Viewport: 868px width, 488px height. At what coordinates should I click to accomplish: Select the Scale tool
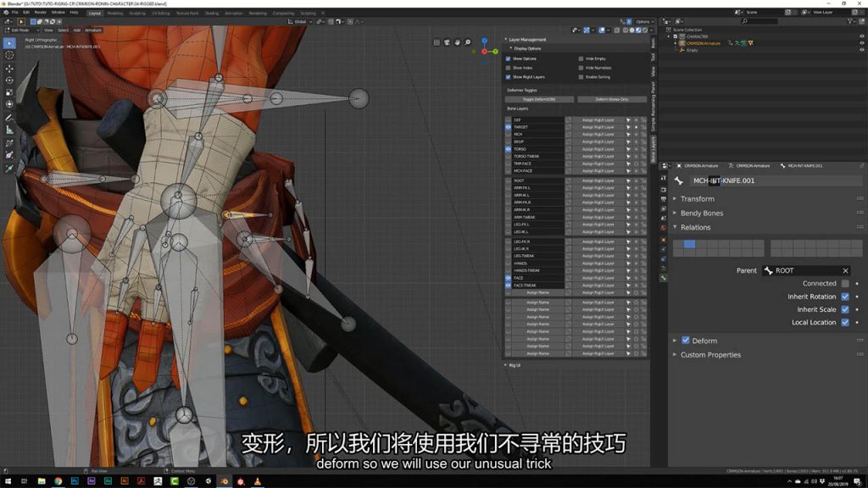point(9,92)
